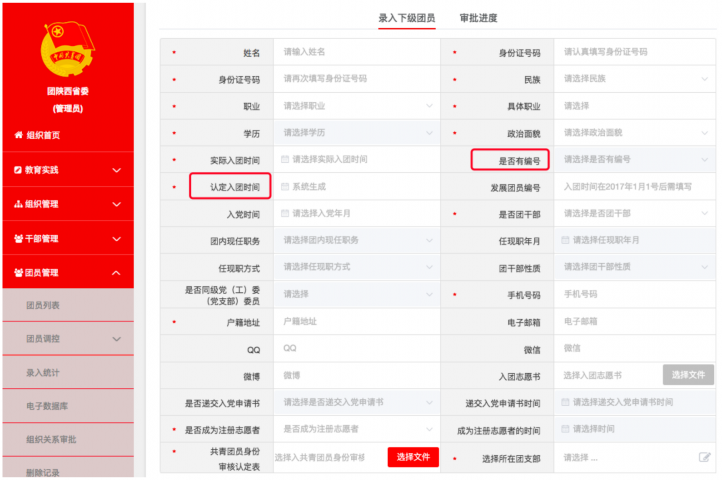Open the 民族 dropdown
This screenshot has height=480, width=722.
636,78
